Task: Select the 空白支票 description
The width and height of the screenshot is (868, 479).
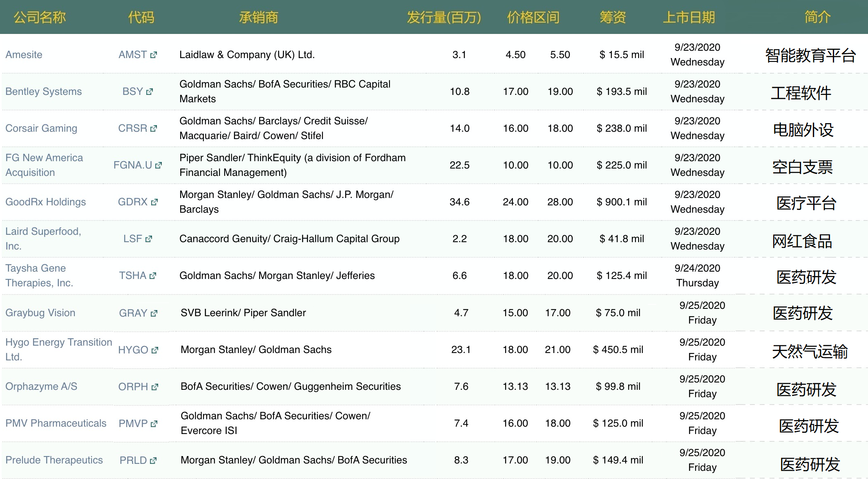Action: tap(802, 167)
